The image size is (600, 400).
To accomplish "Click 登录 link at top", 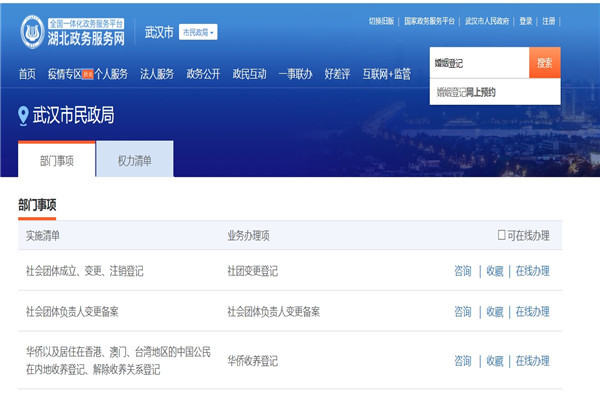I will pos(526,21).
